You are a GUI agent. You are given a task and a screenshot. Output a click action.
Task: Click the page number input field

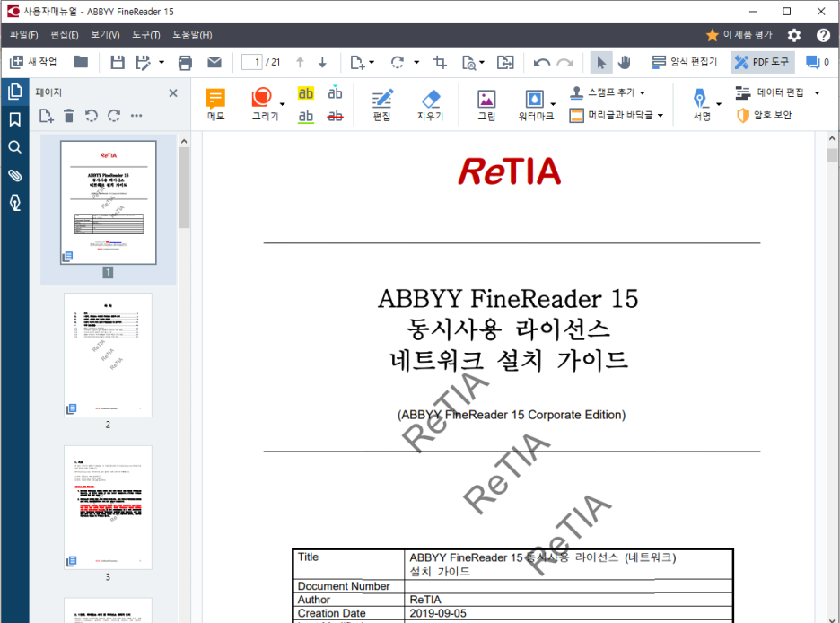coord(251,62)
